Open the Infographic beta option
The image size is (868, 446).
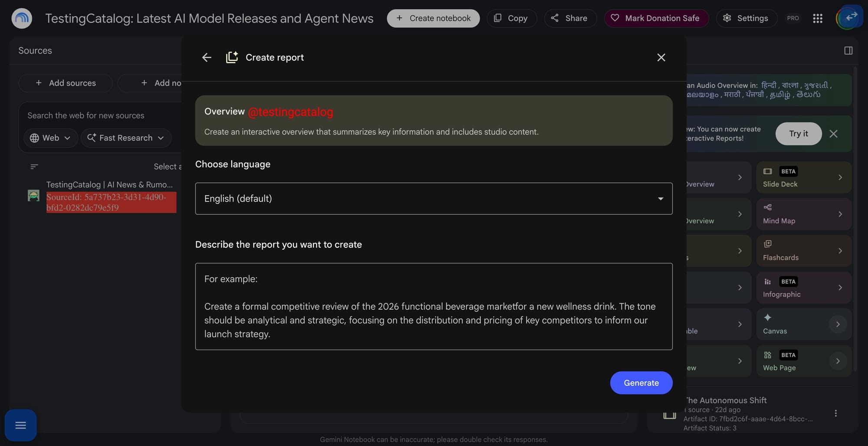tap(803, 288)
